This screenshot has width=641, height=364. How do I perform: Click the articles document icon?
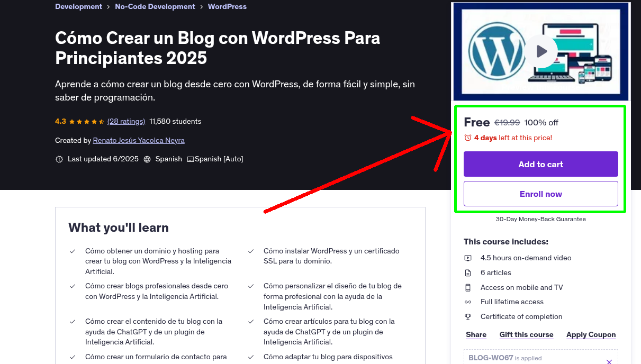click(x=468, y=273)
